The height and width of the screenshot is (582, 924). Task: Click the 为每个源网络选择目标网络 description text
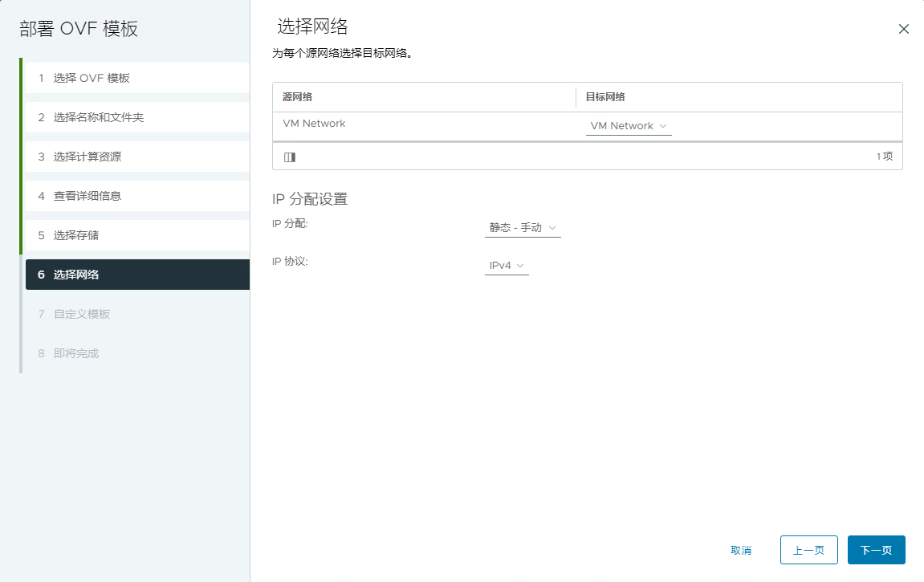[342, 53]
